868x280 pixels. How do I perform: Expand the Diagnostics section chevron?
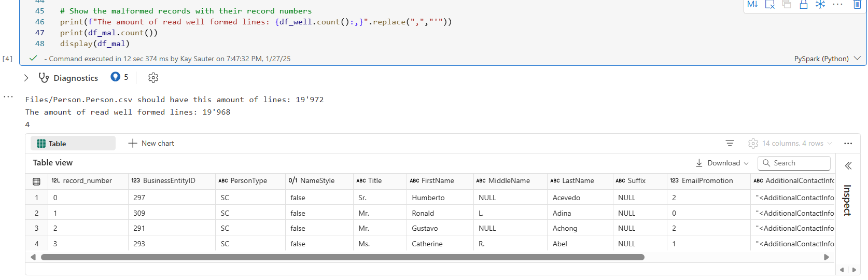point(26,78)
